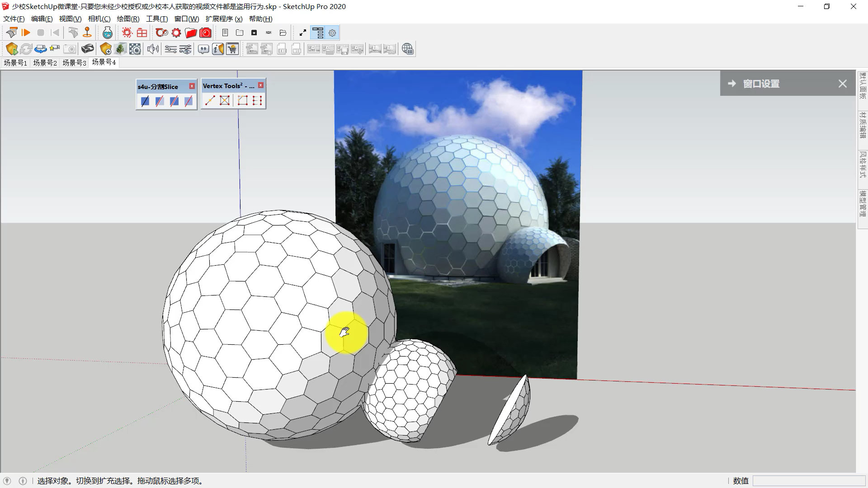Click the red gear plugin settings icon

[x=176, y=33]
